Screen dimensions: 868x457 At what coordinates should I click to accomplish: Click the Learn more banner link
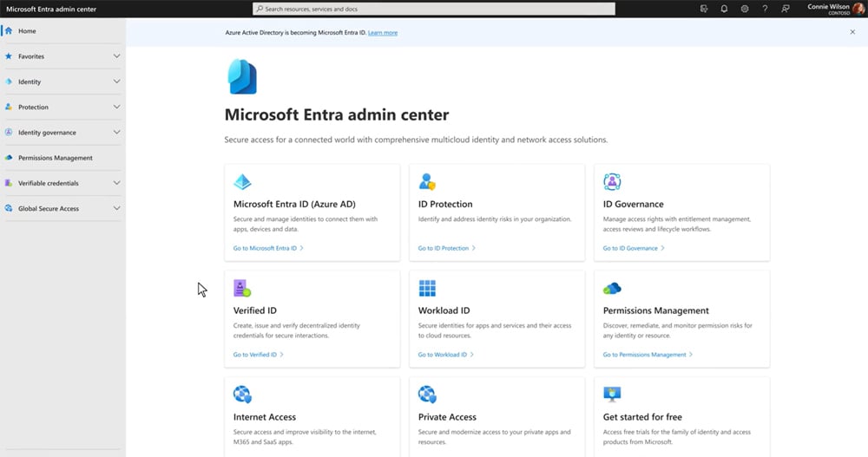pos(383,32)
